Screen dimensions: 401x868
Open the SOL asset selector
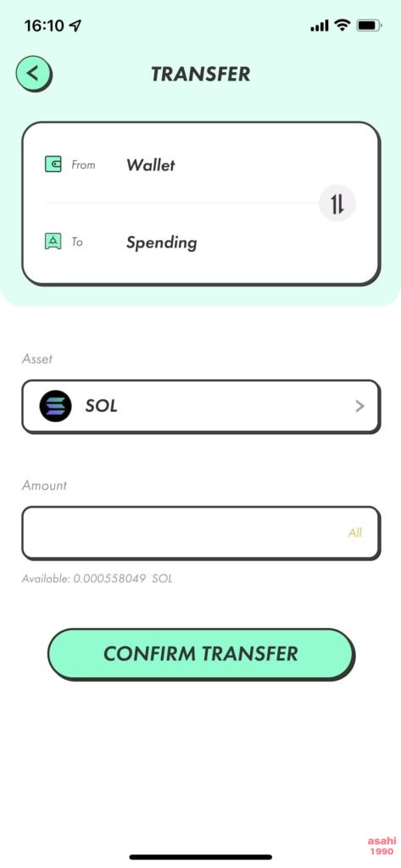(x=201, y=407)
